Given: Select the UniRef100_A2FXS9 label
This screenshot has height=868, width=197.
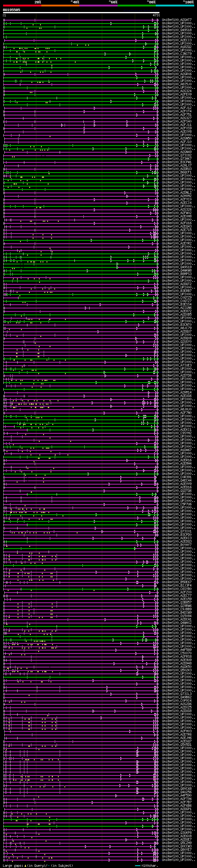Looking at the screenshot, I should pos(177,128).
